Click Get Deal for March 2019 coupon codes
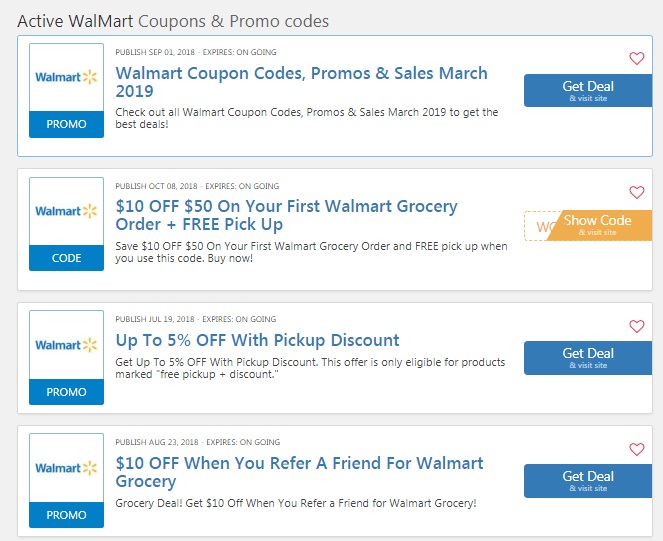 click(588, 91)
